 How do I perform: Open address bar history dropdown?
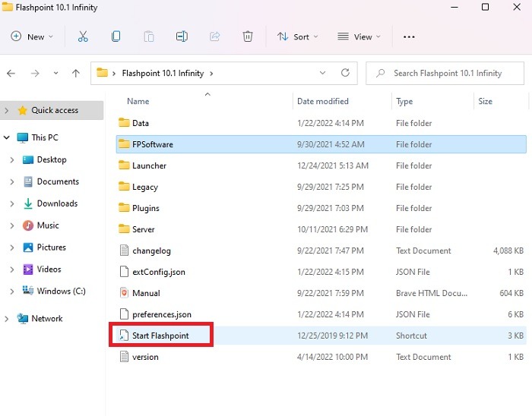322,73
